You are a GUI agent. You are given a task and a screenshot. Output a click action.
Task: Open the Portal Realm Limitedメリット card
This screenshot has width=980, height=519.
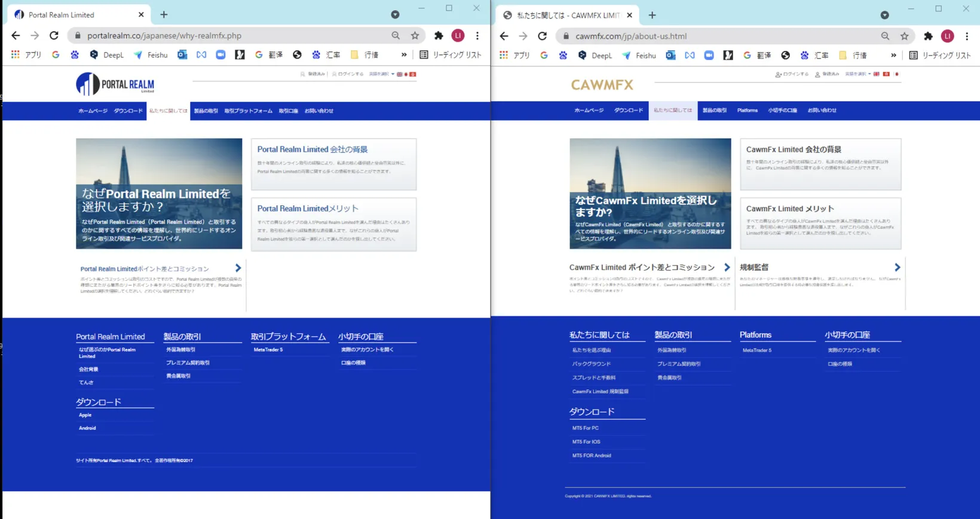pos(333,224)
